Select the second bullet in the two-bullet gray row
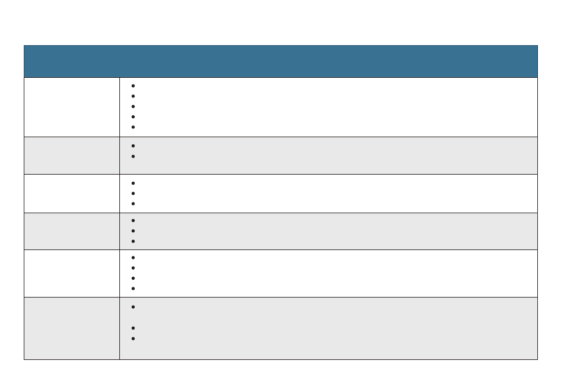 click(133, 156)
